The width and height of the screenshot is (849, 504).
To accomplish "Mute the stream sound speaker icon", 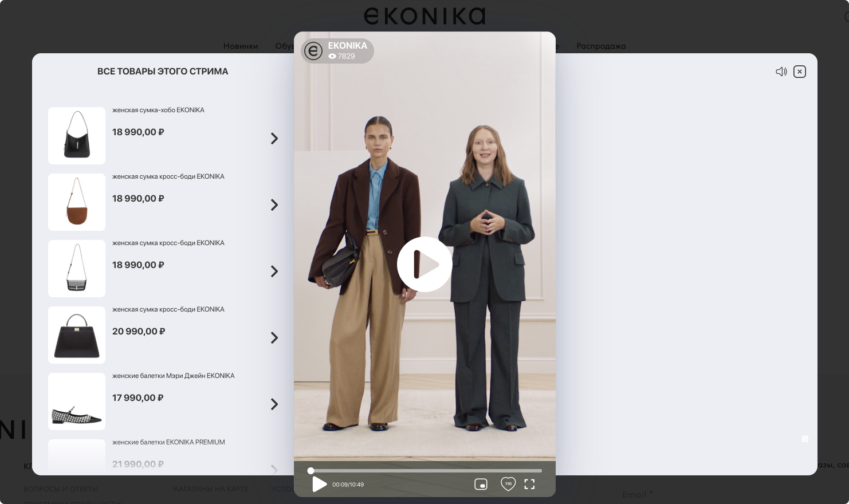I will pos(781,72).
